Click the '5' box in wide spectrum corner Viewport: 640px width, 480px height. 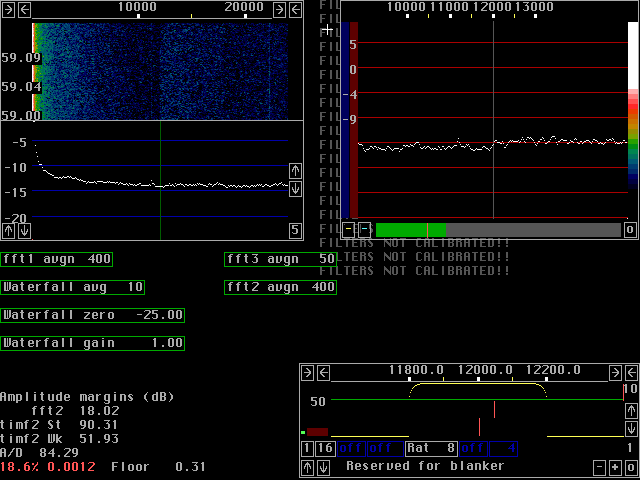pos(296,231)
